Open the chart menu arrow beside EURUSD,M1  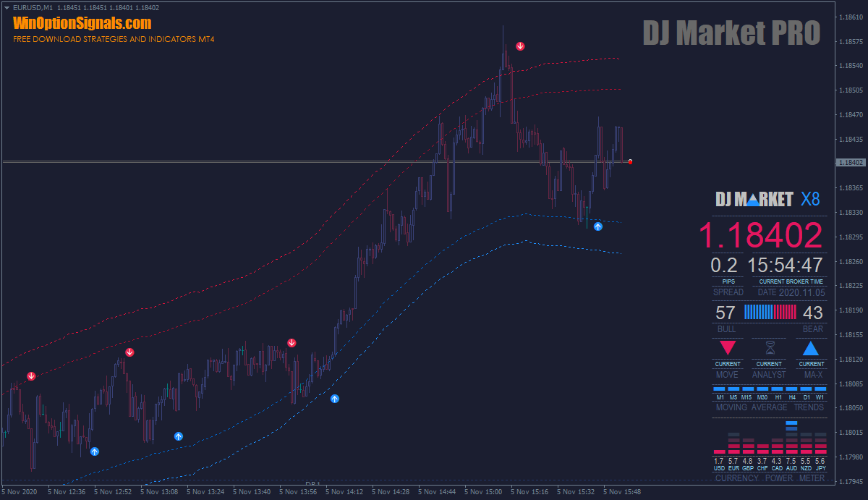pyautogui.click(x=7, y=7)
